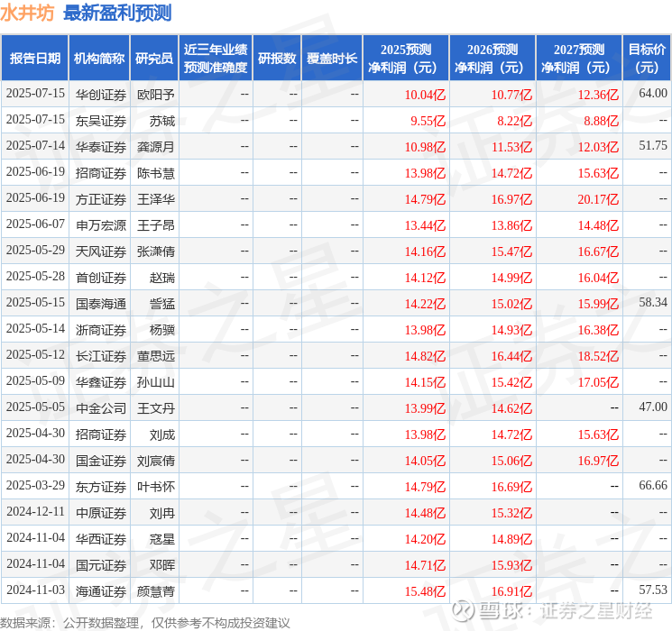Image resolution: width=672 pixels, height=631 pixels.
Task: Click analyst name 龚源月
Action: coord(156,147)
